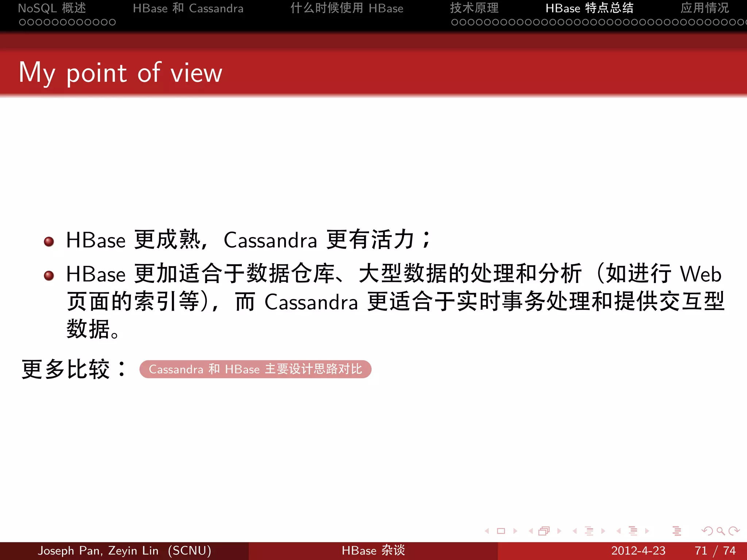This screenshot has height=560, width=747.
Task: Click the footer title HBase 杂谈
Action: point(373,551)
